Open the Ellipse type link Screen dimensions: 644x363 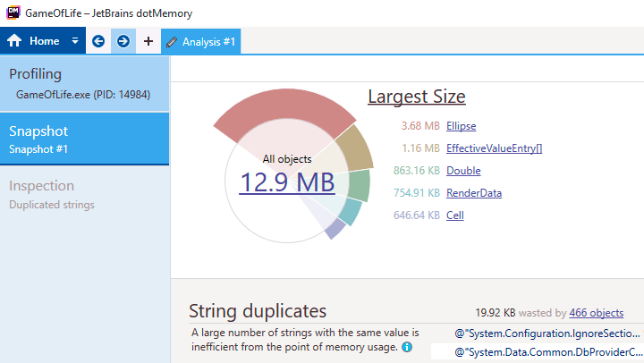tap(461, 126)
